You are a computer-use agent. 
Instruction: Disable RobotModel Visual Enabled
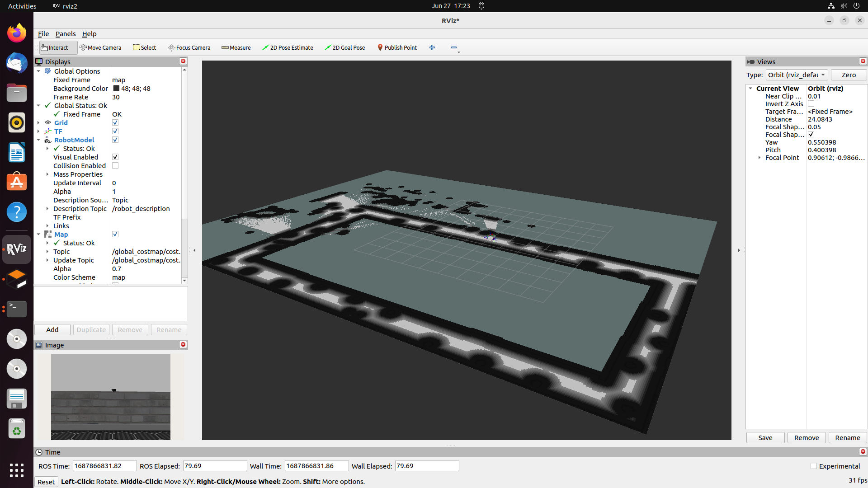click(115, 157)
